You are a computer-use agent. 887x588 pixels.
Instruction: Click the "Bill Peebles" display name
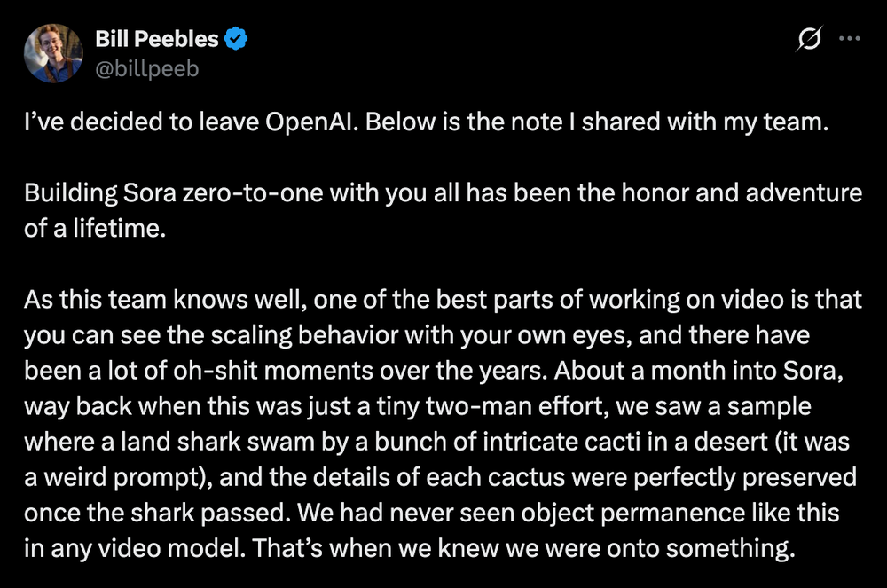(156, 39)
